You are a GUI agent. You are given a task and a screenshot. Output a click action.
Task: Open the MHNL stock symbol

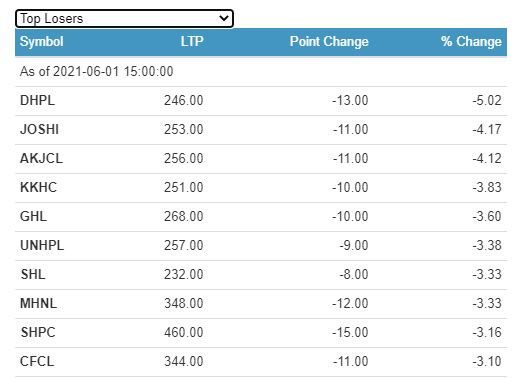[x=38, y=303]
